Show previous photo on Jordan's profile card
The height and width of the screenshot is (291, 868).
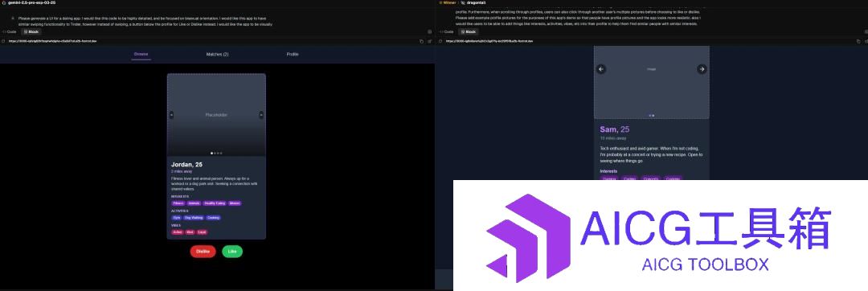click(172, 115)
